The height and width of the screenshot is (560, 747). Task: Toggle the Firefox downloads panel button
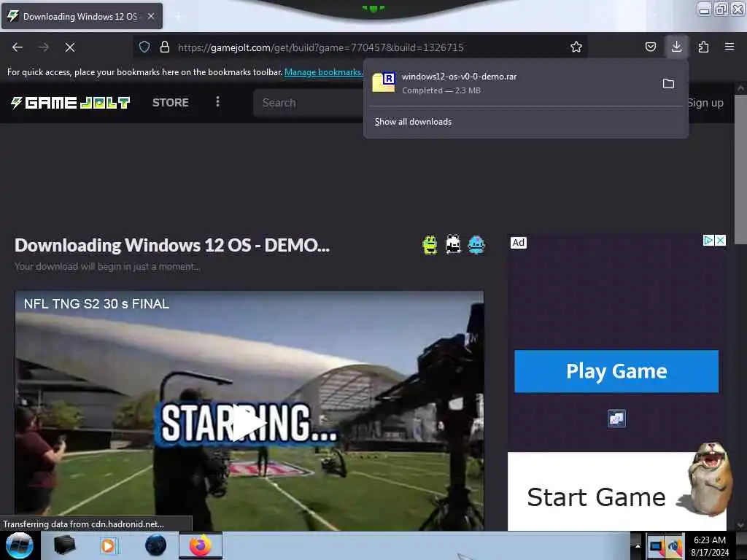click(x=676, y=47)
